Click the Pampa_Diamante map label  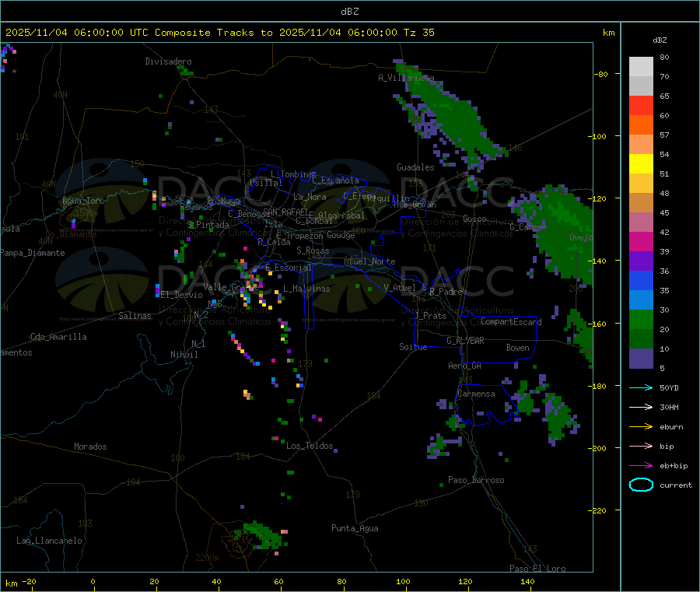tap(33, 253)
